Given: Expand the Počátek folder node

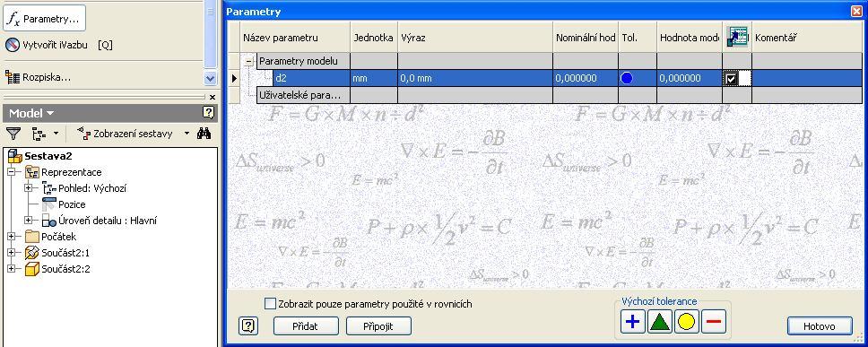Looking at the screenshot, I should click(x=11, y=237).
